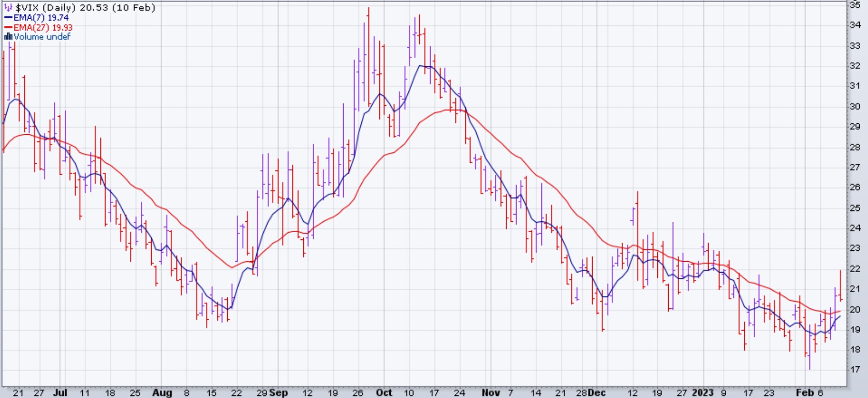Click the Aug label on the date axis
The height and width of the screenshot is (398, 868).
[x=162, y=393]
